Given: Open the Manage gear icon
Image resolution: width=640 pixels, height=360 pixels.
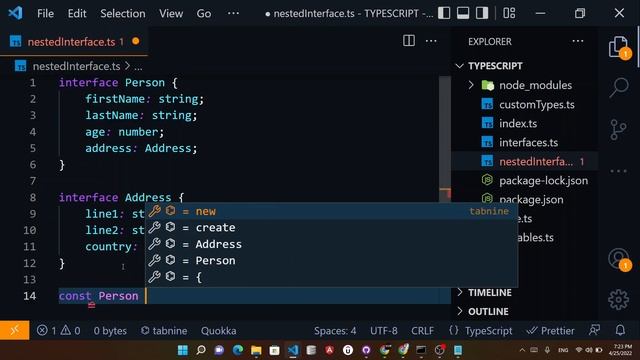Looking at the screenshot, I should pos(619,300).
